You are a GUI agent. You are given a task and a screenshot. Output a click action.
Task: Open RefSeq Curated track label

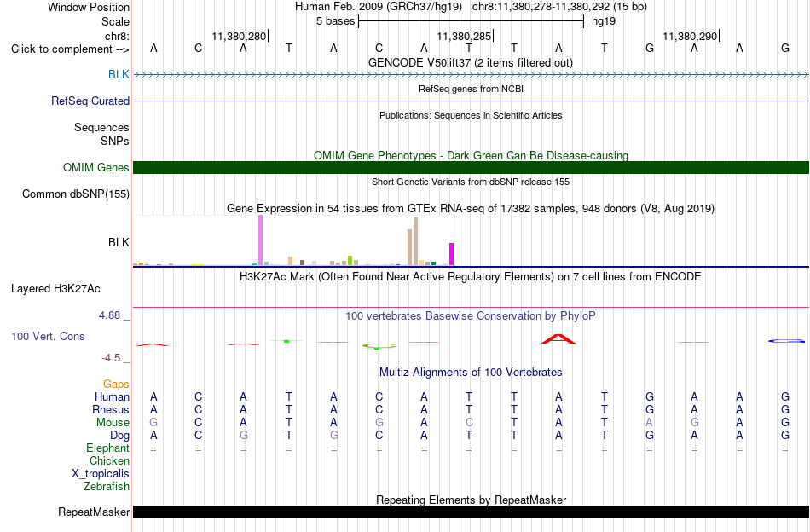point(90,101)
